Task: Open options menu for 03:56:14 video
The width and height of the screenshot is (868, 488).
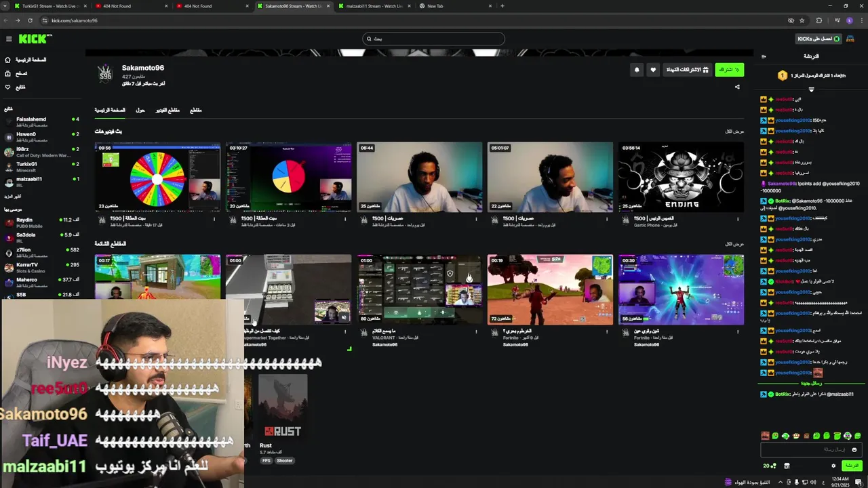Action: coord(738,219)
